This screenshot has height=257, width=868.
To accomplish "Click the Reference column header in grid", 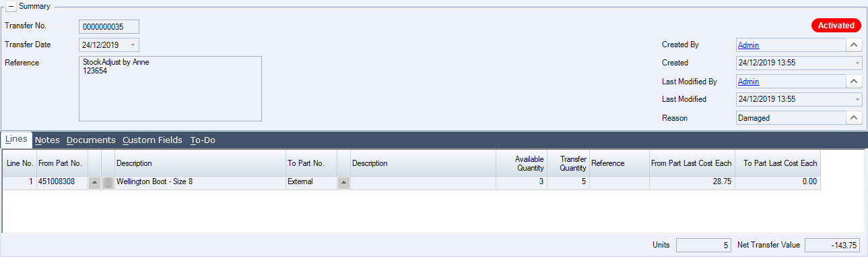I will (x=620, y=163).
